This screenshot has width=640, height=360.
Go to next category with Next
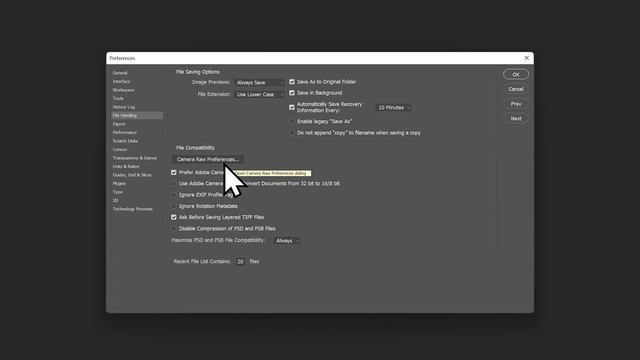[516, 118]
